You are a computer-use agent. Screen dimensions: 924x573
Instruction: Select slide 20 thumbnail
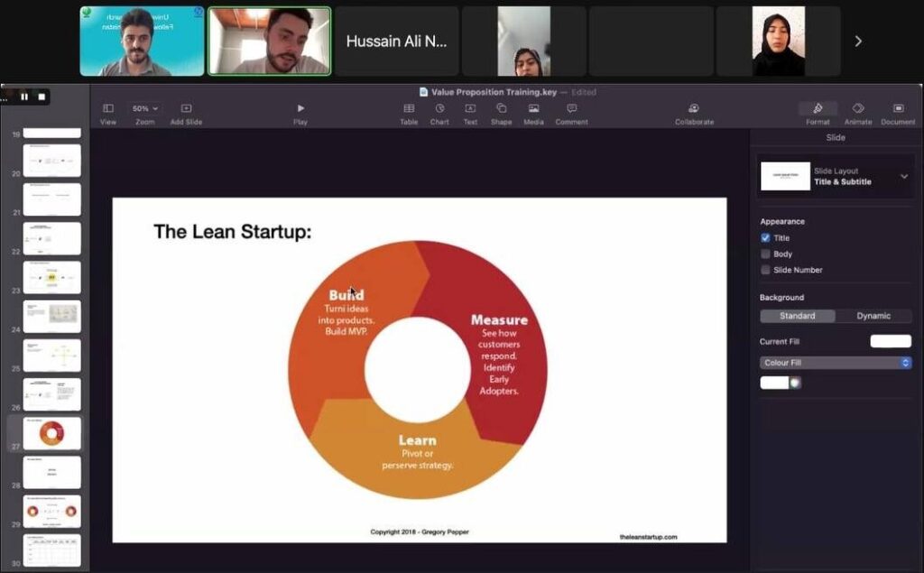click(x=51, y=161)
